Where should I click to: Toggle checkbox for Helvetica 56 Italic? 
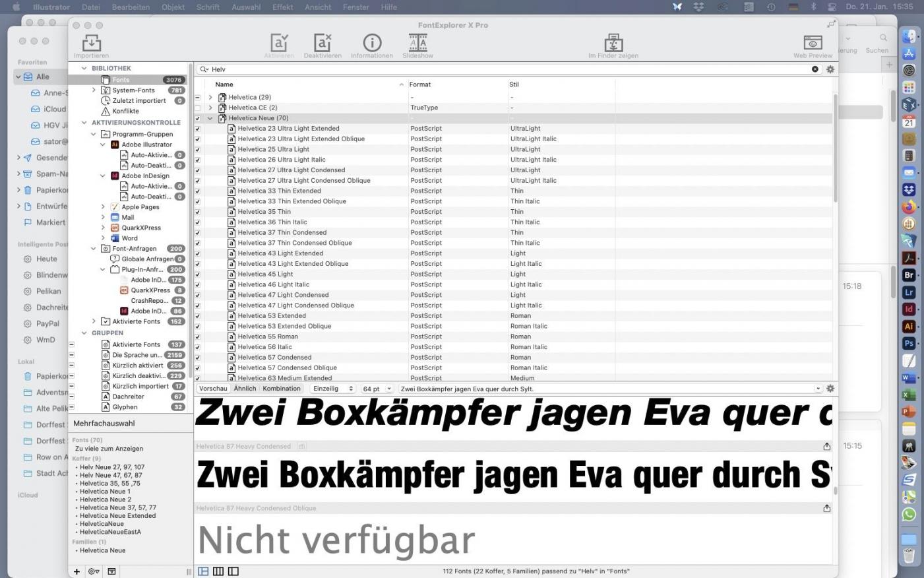click(197, 347)
